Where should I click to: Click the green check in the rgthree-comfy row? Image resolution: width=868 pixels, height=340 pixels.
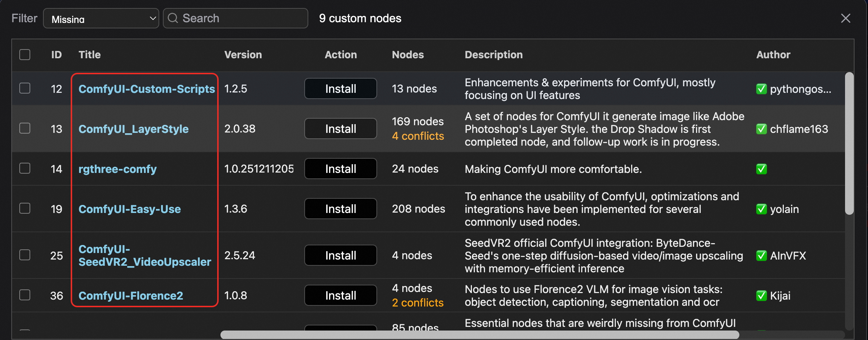(762, 169)
